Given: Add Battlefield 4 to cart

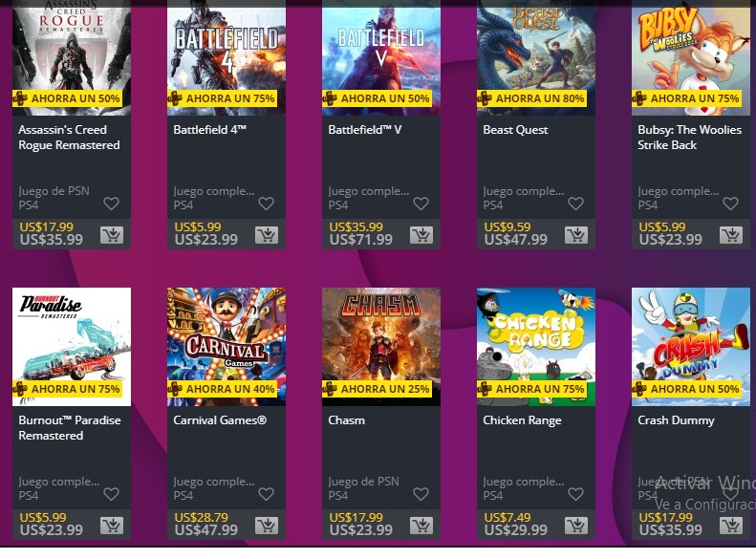Looking at the screenshot, I should [x=266, y=235].
